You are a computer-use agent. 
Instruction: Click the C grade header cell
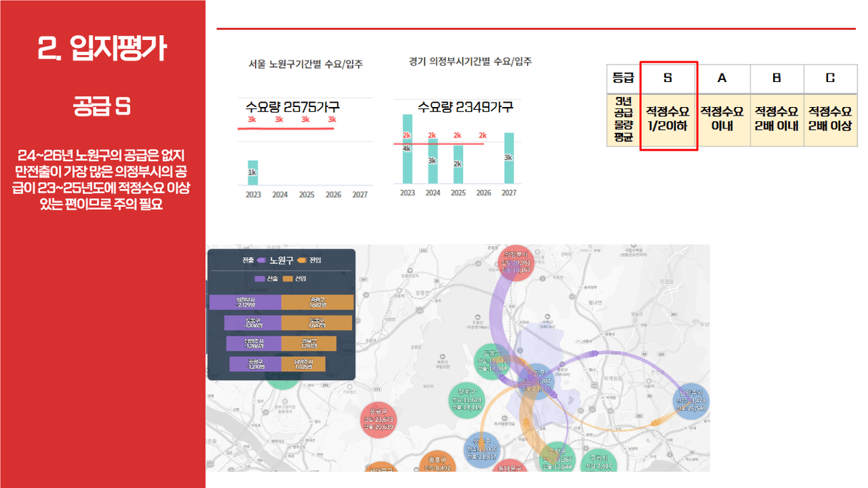click(830, 78)
